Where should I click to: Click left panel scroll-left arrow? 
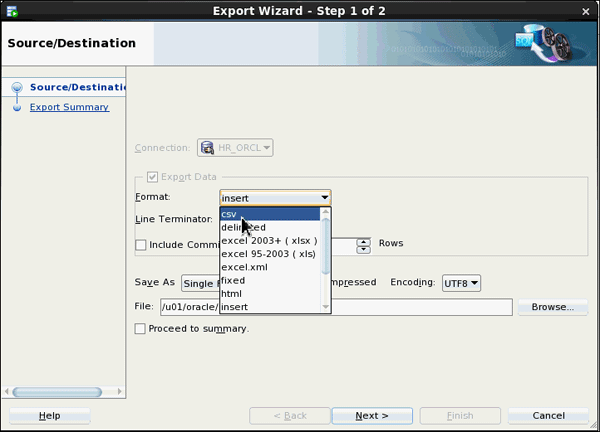pyautogui.click(x=7, y=391)
